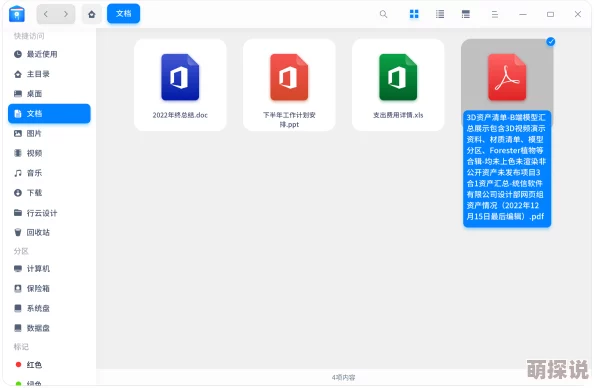Click the 支出费用详情.xls file icon
The image size is (594, 388).
(398, 77)
